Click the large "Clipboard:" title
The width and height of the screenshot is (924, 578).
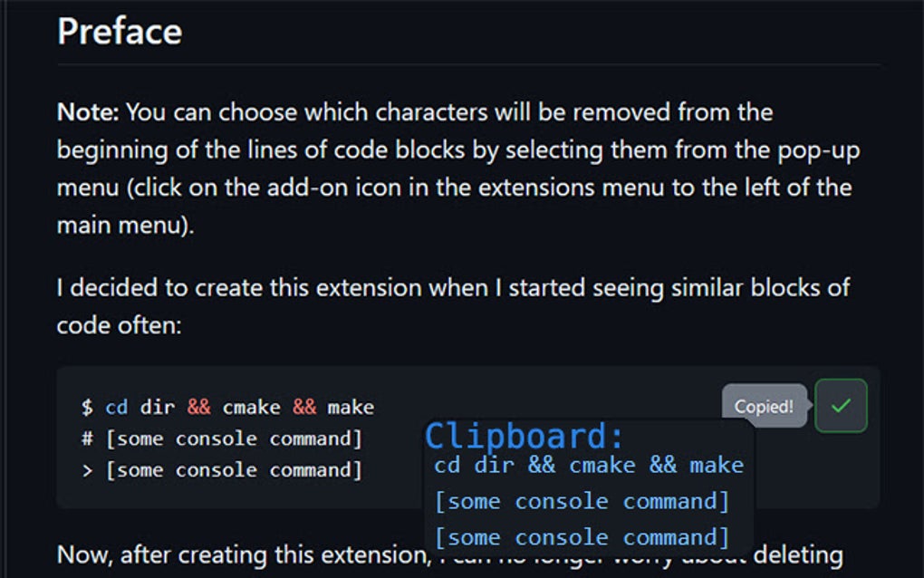tap(525, 436)
